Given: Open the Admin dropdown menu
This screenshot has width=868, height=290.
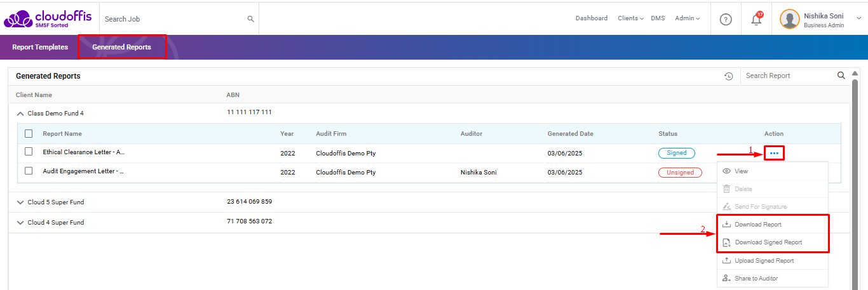Looking at the screenshot, I should coord(687,18).
